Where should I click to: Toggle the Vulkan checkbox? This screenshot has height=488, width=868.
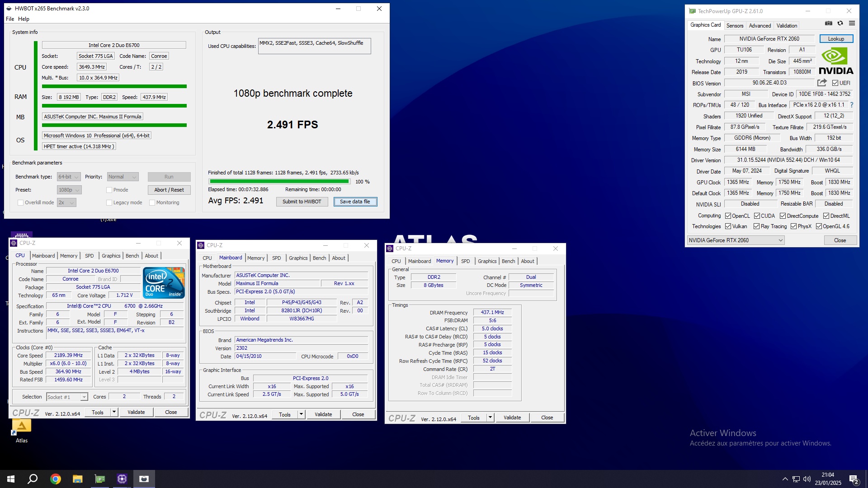pyautogui.click(x=728, y=226)
